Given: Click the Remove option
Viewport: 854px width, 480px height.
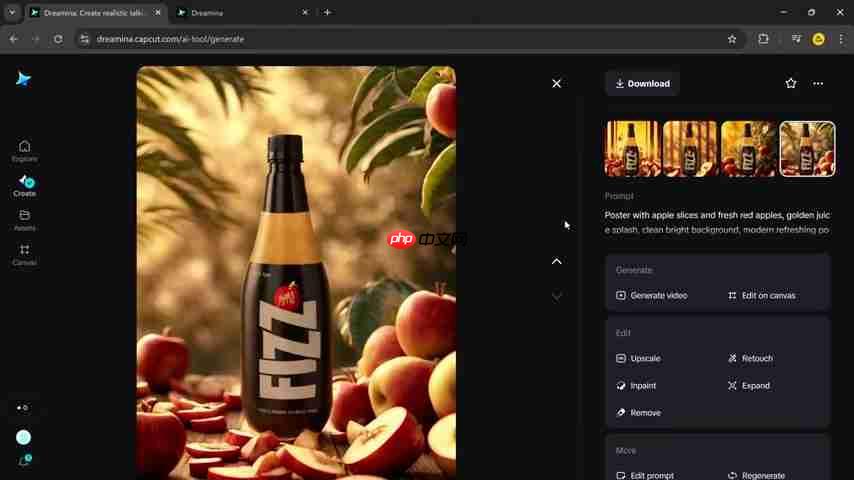Looking at the screenshot, I should coord(638,413).
